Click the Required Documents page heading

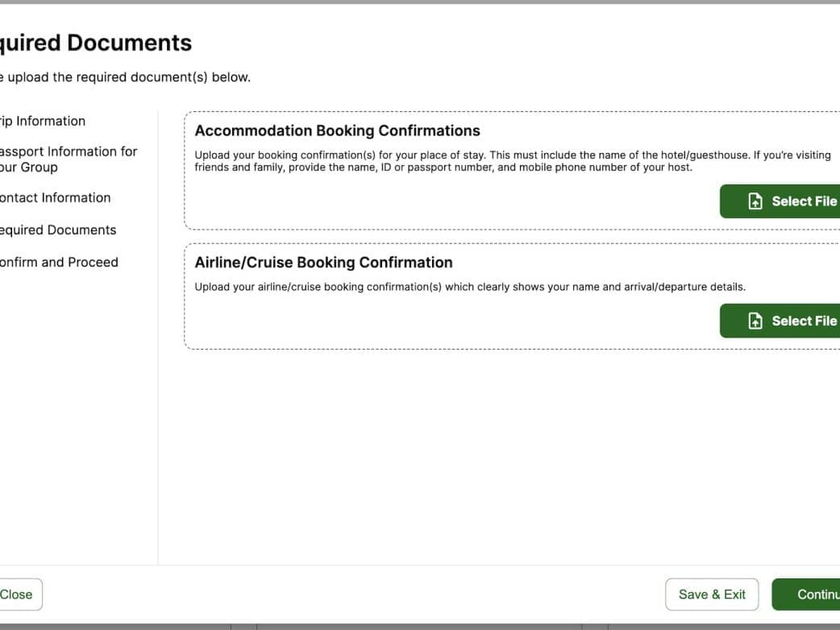[x=96, y=43]
